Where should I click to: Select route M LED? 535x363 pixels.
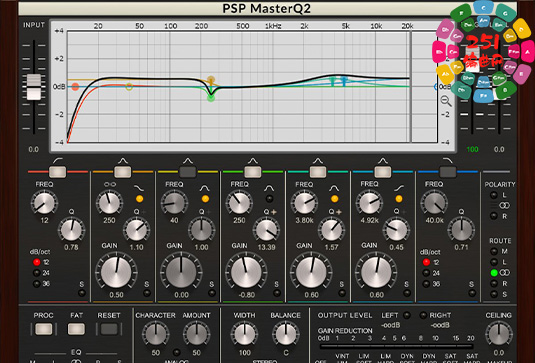494,251
